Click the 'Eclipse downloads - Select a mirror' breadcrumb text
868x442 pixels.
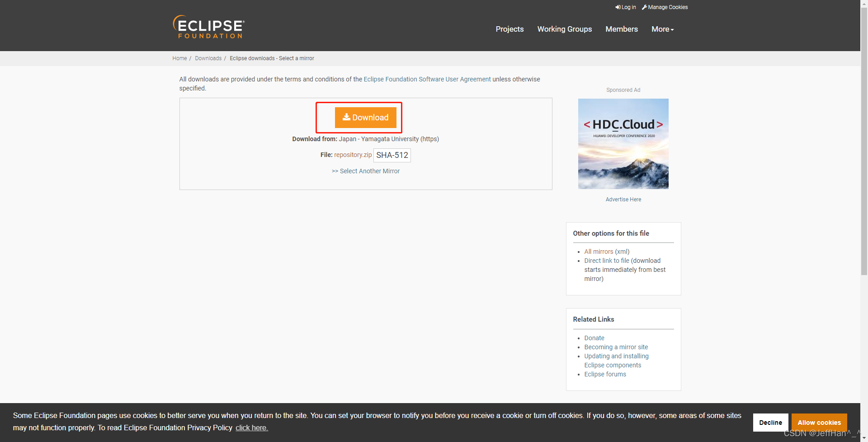pos(272,58)
